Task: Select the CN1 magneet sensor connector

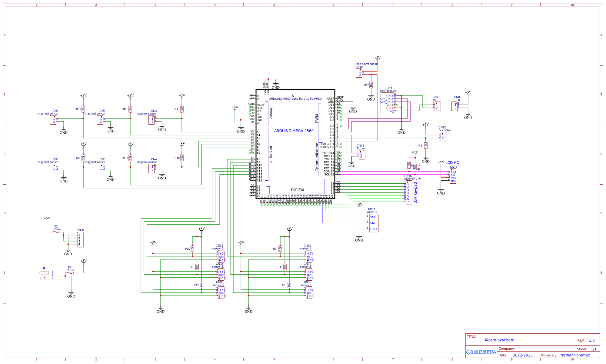Action: 53,120
